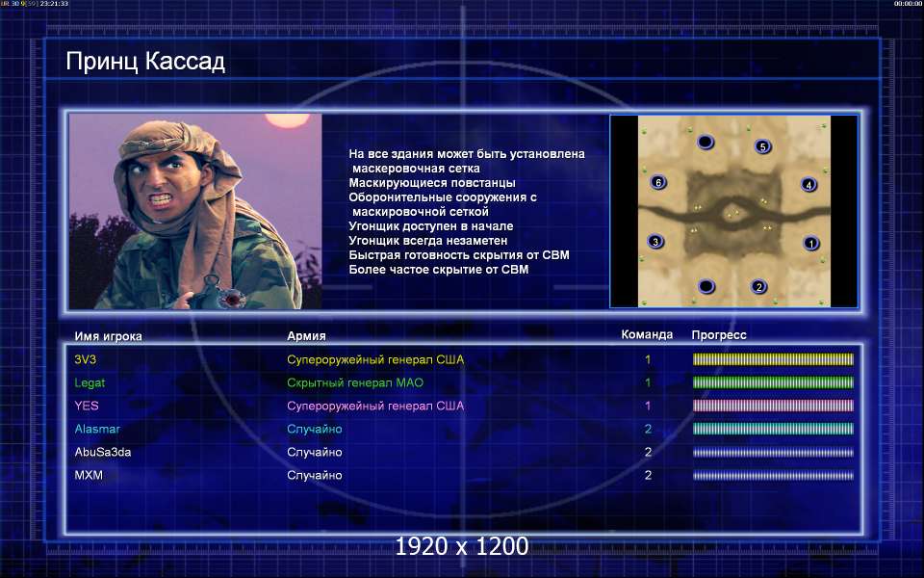
Task: Click the empty top start slot on the minimap
Action: pos(706,143)
